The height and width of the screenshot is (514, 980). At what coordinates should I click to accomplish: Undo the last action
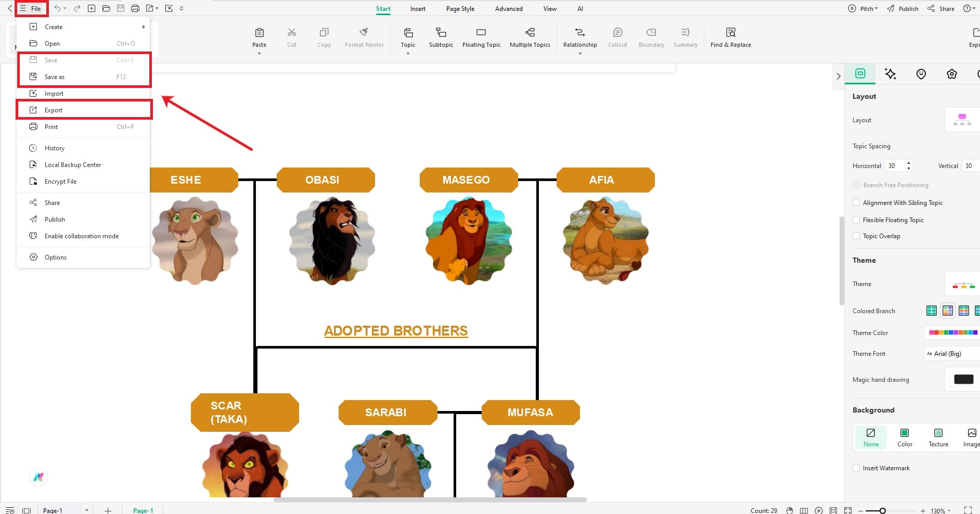57,8
